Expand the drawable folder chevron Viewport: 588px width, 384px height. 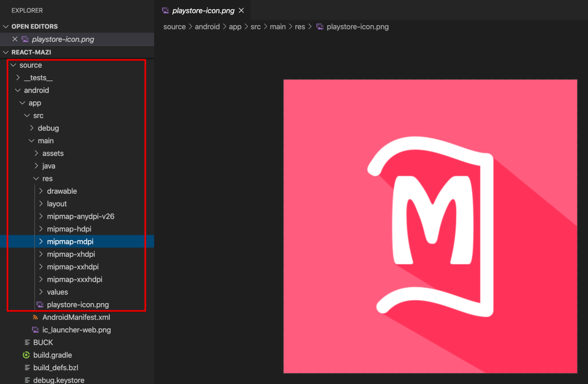[x=41, y=191]
